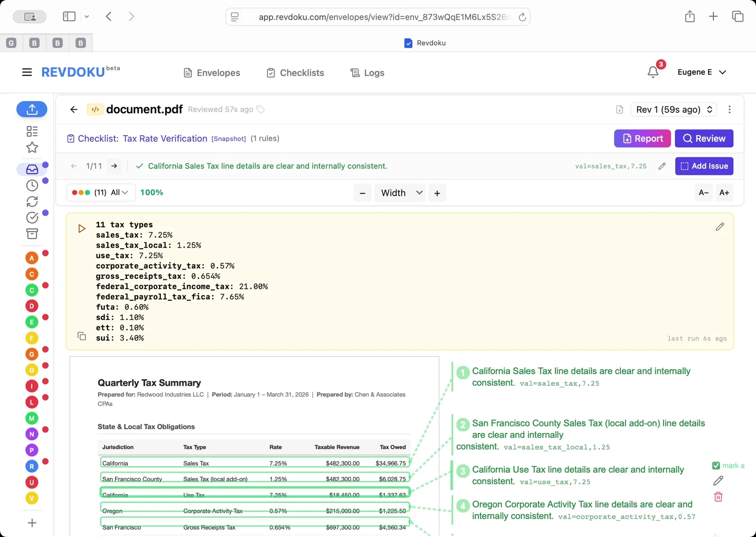The width and height of the screenshot is (756, 537).
Task: Open the Logs menu item
Action: (x=367, y=73)
